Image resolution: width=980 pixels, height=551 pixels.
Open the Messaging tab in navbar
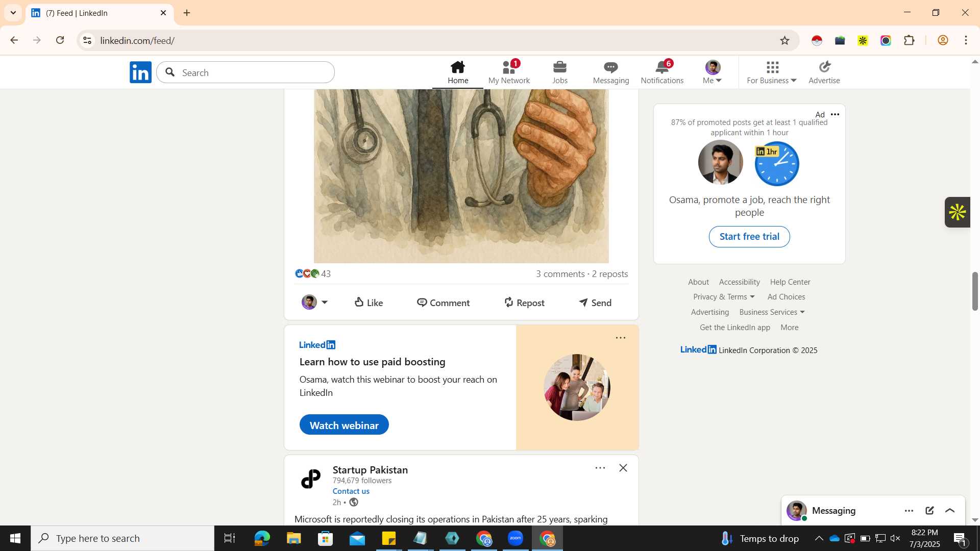(611, 72)
